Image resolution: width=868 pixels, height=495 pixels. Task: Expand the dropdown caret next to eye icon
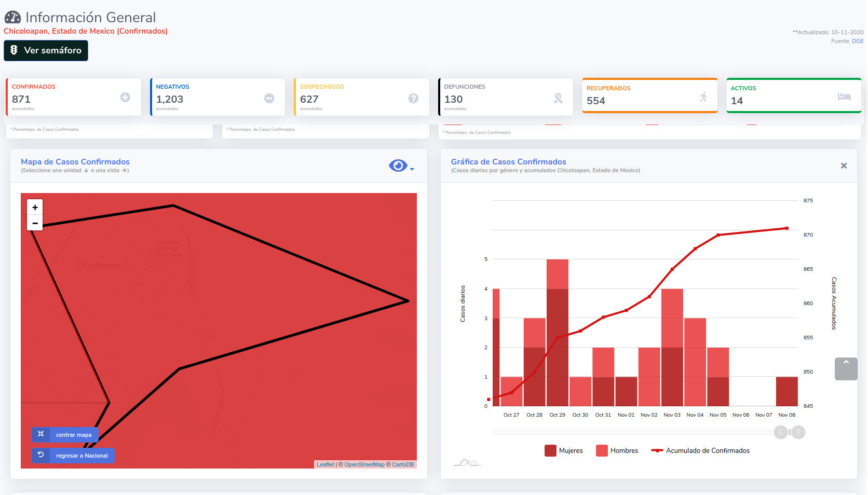coord(412,169)
